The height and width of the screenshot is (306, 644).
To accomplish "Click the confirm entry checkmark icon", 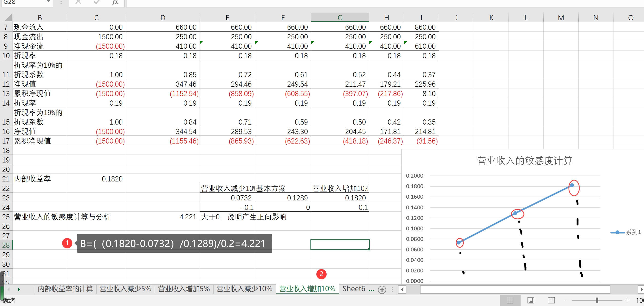I will click(x=97, y=2).
